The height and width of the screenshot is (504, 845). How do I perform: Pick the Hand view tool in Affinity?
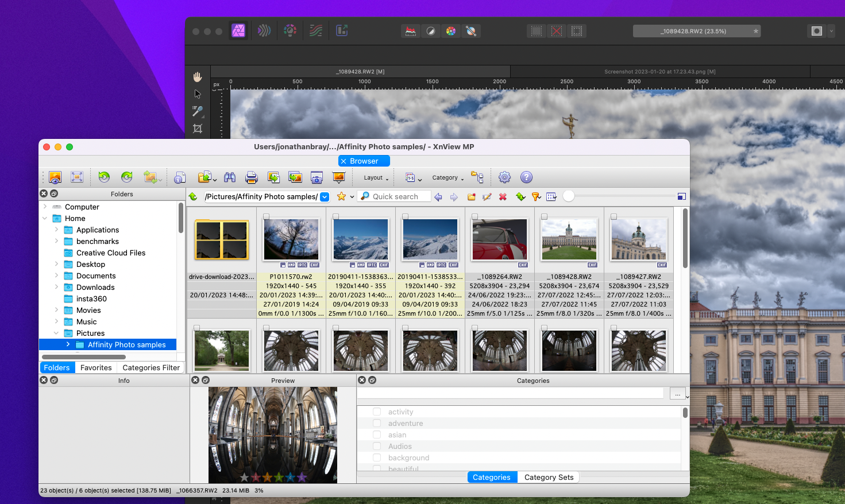(198, 76)
